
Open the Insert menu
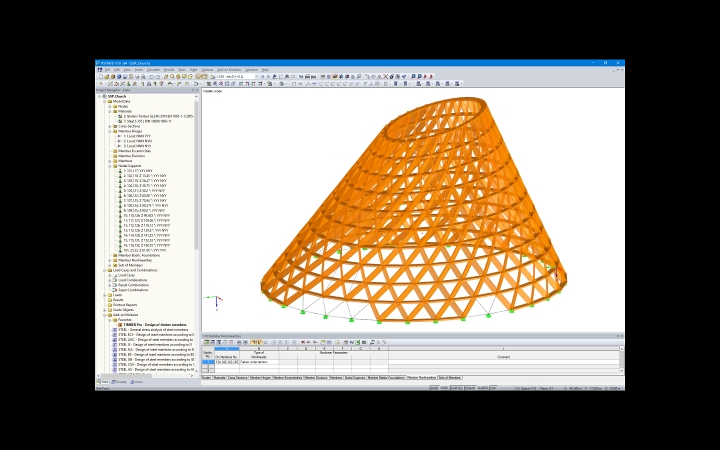coord(139,70)
